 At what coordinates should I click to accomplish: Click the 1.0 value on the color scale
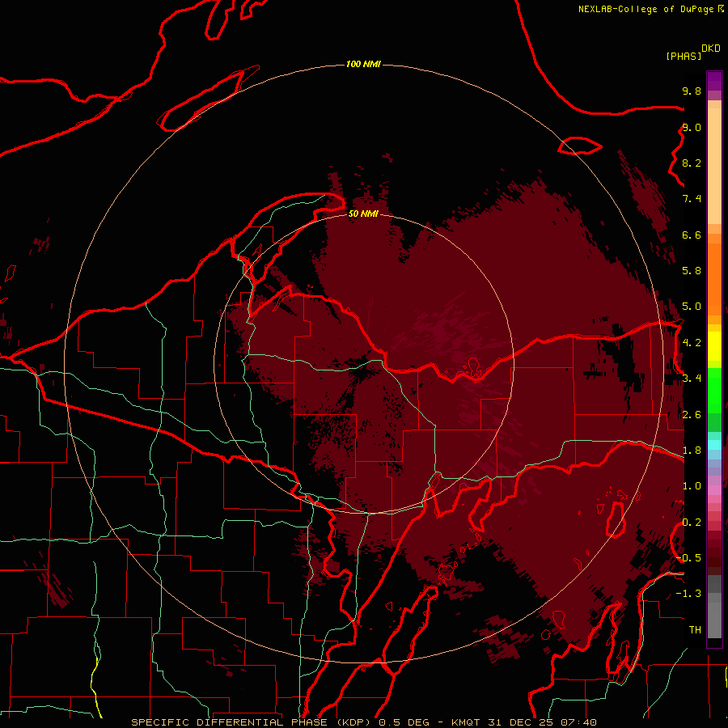tap(692, 486)
